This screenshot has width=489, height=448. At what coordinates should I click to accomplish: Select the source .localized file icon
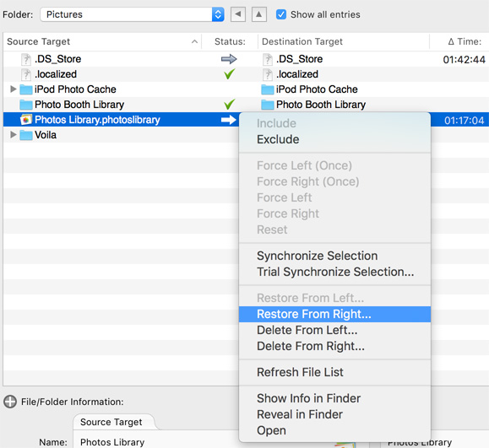coord(26,74)
